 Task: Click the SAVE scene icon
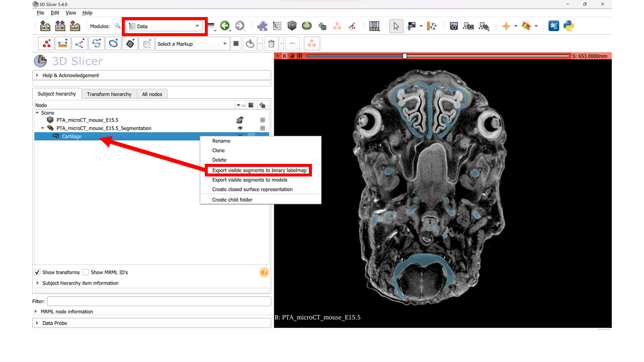(75, 26)
